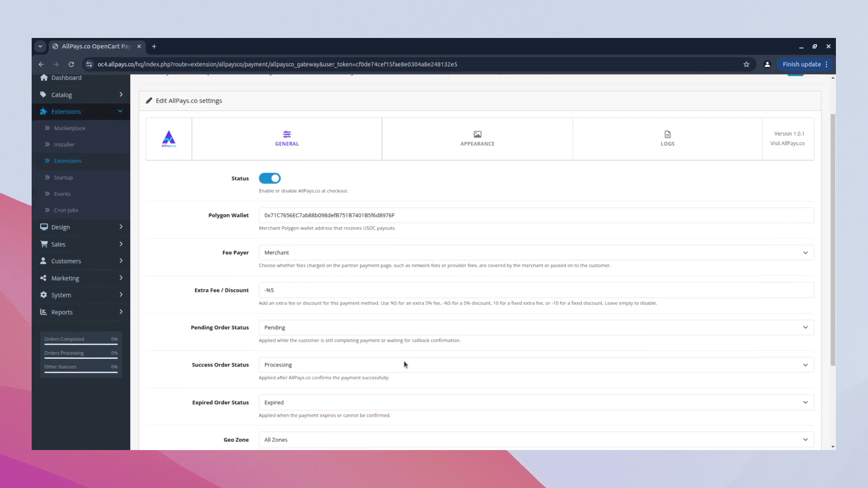Open Startup submenu item

pyautogui.click(x=63, y=178)
